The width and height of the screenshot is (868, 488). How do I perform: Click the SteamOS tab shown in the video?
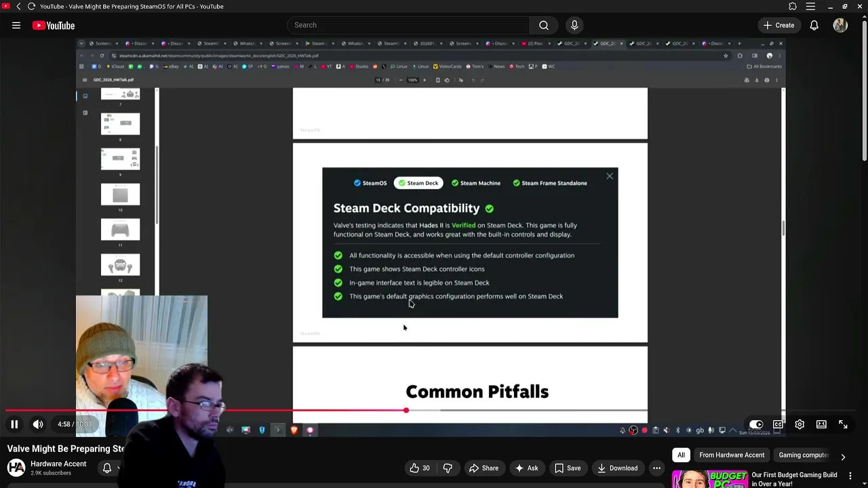[370, 183]
